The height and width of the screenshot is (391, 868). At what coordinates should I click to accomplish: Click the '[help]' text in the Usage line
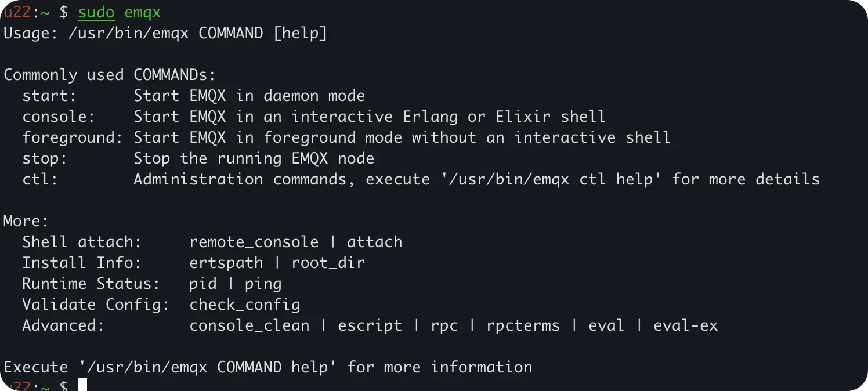pyautogui.click(x=301, y=33)
